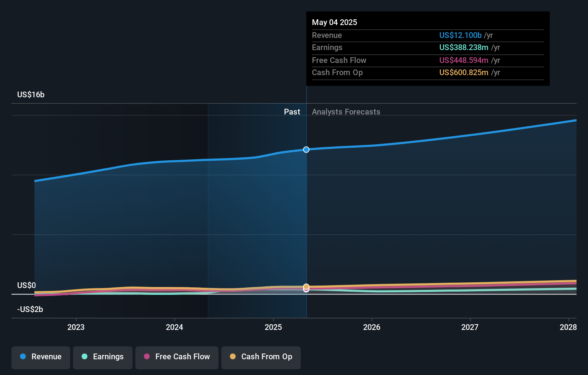
Task: Toggle the Cash From Op series visibility
Action: click(261, 357)
